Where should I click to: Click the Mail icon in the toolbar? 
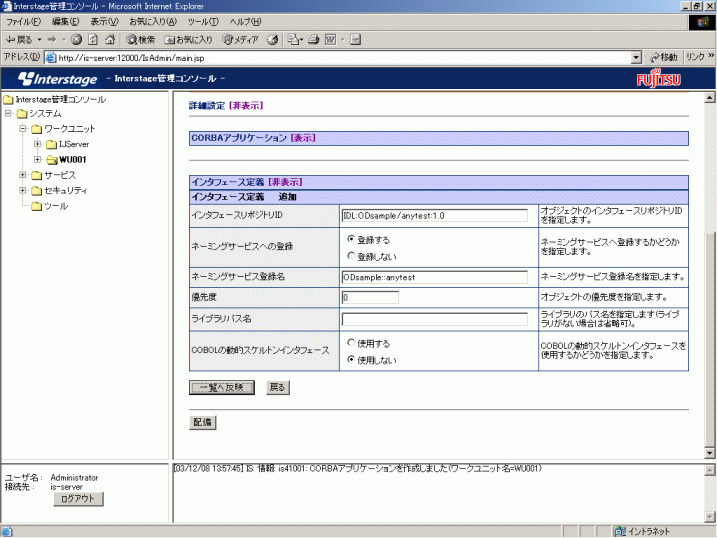pos(293,40)
